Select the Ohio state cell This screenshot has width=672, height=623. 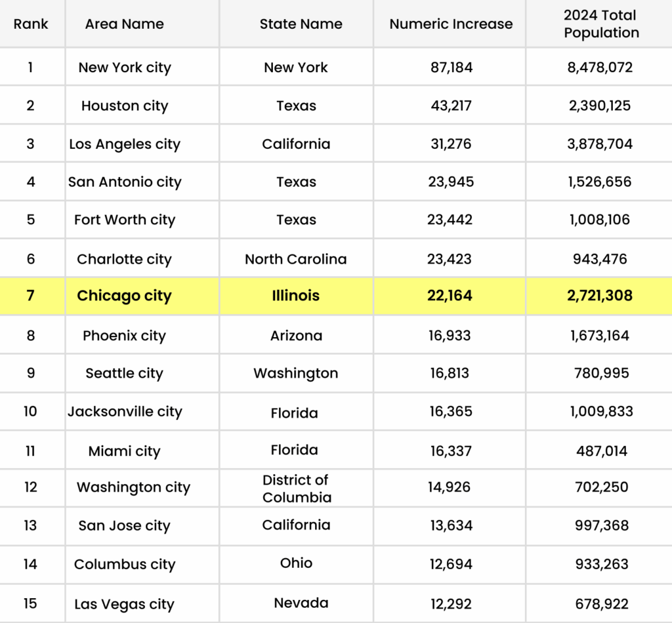296,563
